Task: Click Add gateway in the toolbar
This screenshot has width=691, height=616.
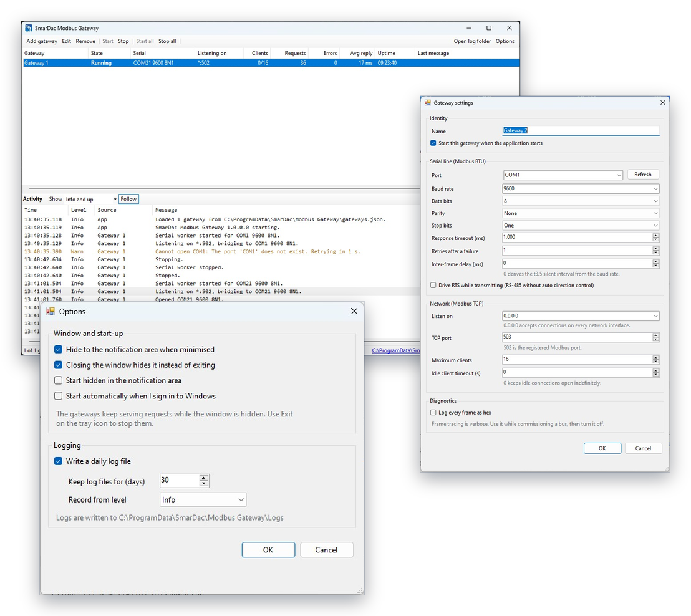Action: [x=42, y=41]
